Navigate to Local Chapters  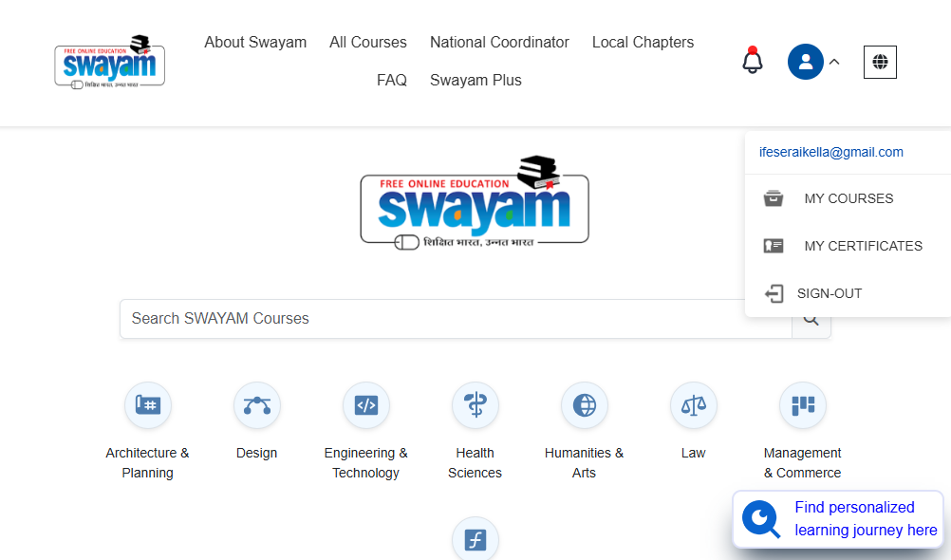click(643, 42)
